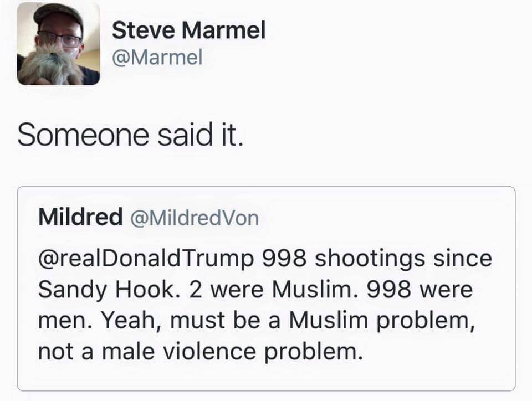Click the glasses in the profile photo
This screenshot has width=532, height=401.
[59, 38]
